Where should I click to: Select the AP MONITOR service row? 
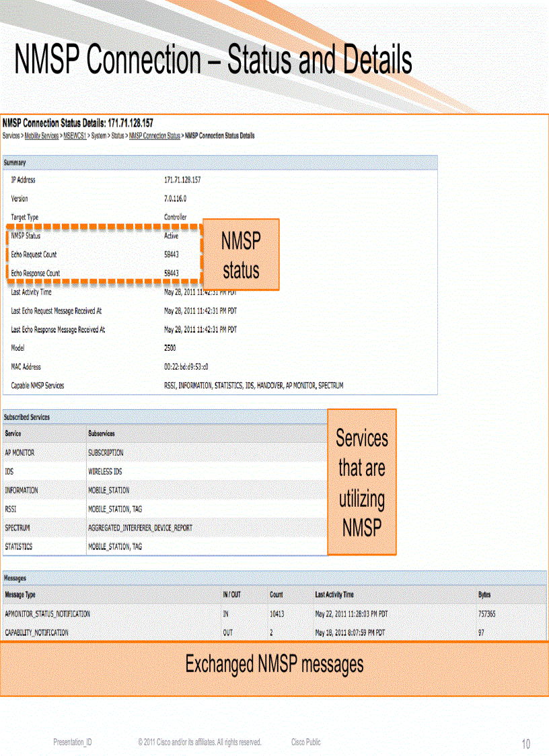21,453
